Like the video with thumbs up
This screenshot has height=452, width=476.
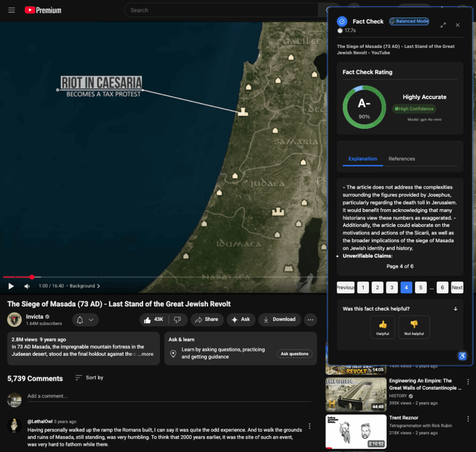pyautogui.click(x=153, y=319)
